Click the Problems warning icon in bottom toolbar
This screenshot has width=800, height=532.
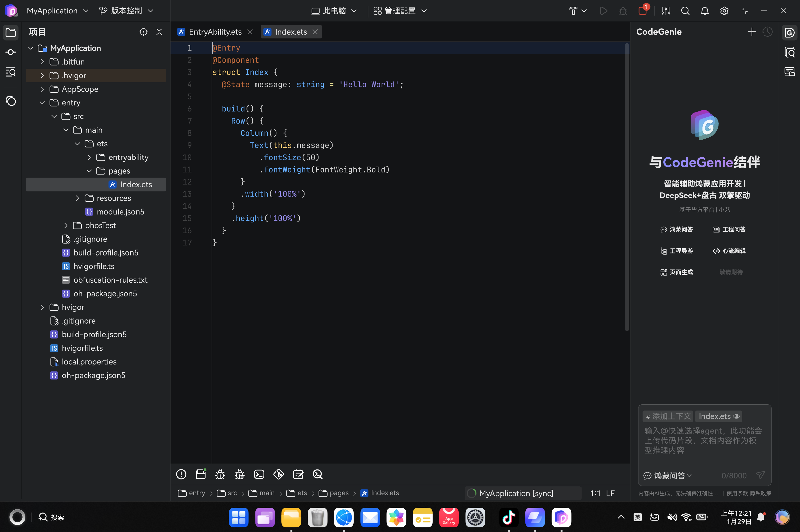pyautogui.click(x=181, y=474)
